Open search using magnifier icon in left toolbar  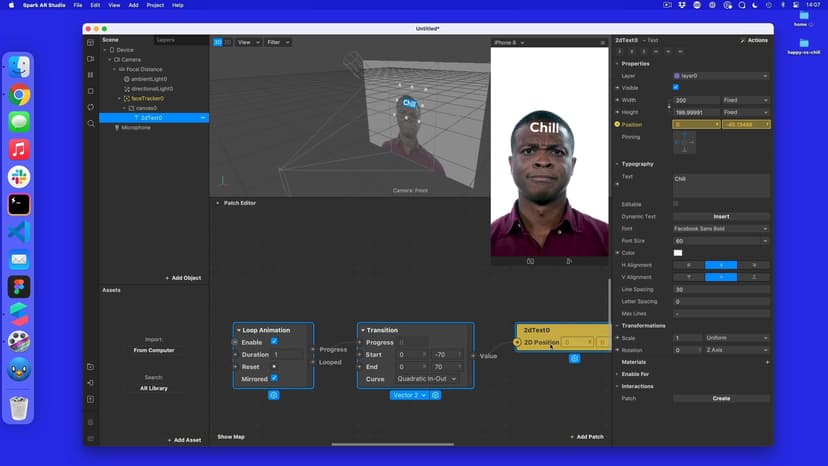click(x=91, y=124)
